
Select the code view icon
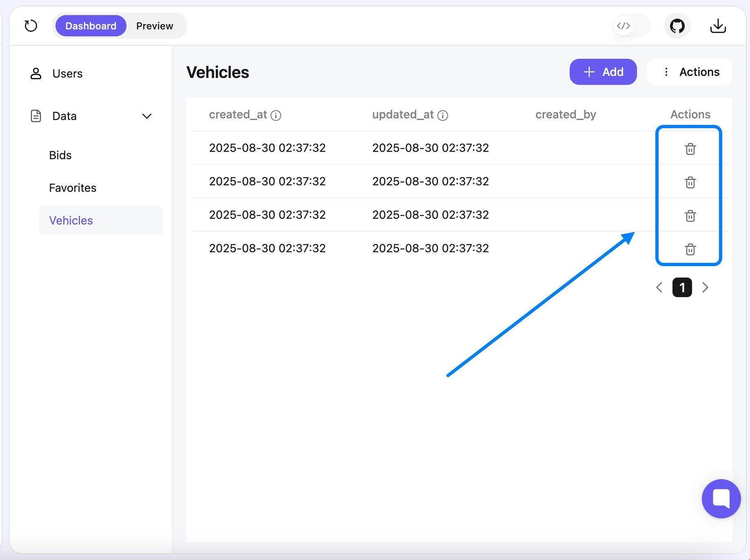(x=623, y=26)
